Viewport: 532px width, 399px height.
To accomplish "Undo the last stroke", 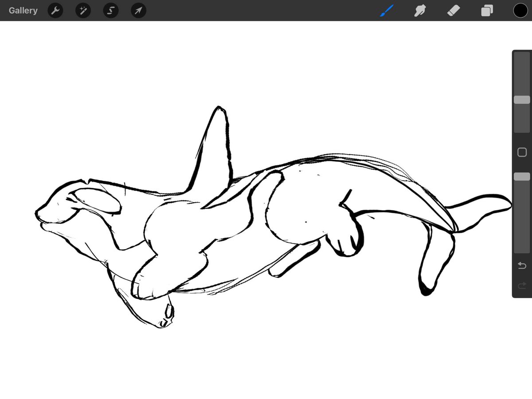I will pyautogui.click(x=522, y=266).
